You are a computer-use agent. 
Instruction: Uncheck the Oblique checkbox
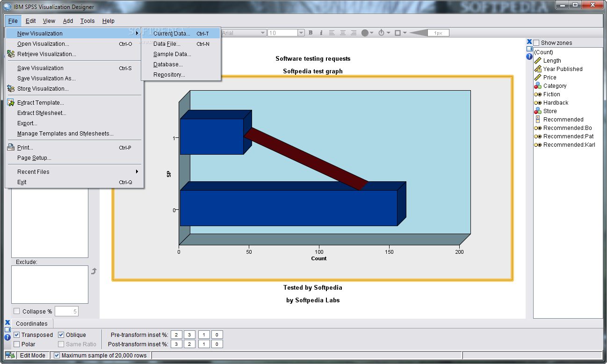click(61, 335)
